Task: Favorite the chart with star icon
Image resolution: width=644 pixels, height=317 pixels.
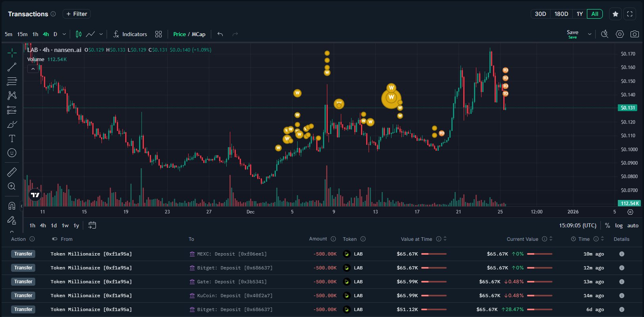Action: point(615,14)
